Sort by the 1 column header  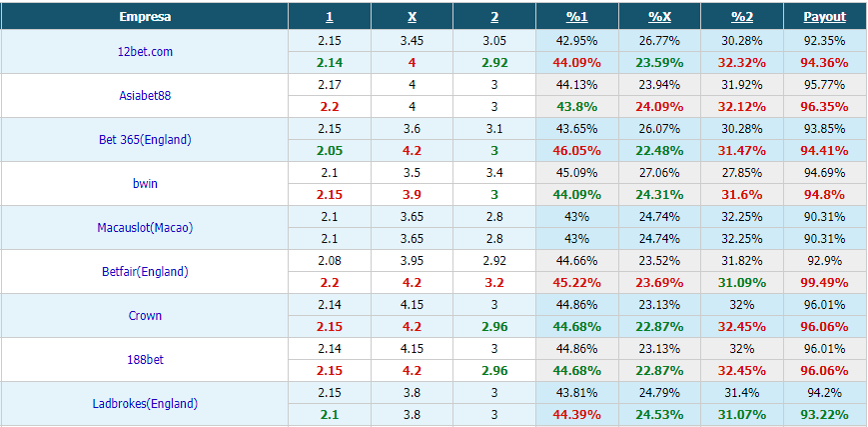[330, 17]
